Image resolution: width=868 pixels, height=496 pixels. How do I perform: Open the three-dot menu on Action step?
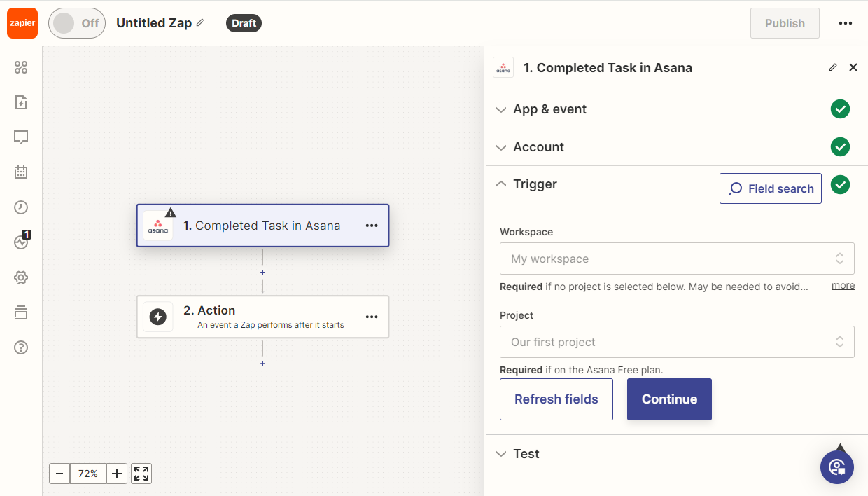(x=372, y=317)
